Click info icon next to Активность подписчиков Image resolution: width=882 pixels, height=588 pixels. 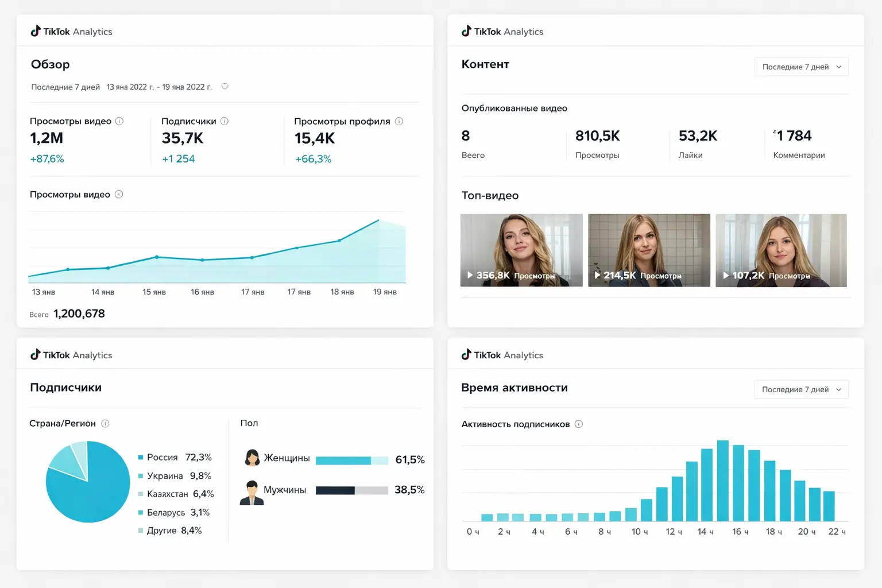[579, 424]
